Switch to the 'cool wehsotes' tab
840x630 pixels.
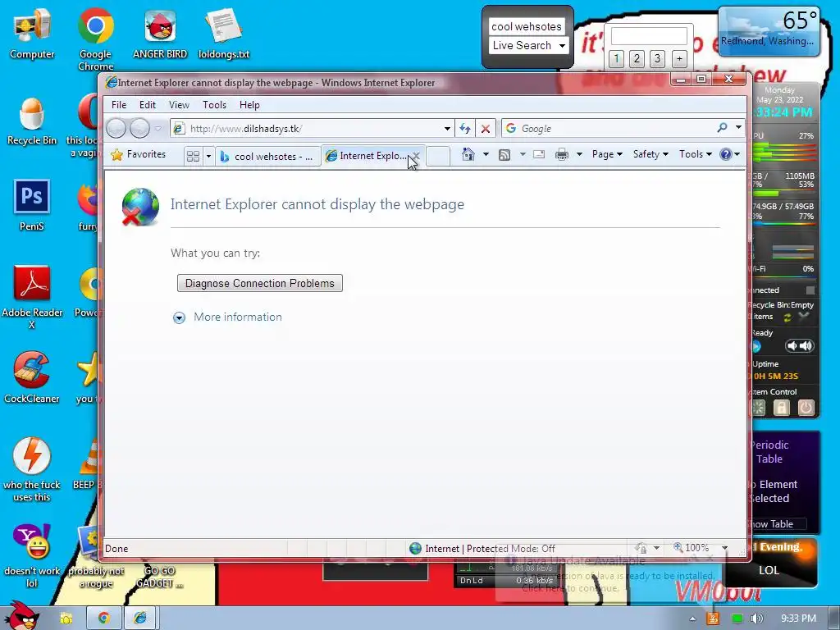click(x=267, y=157)
